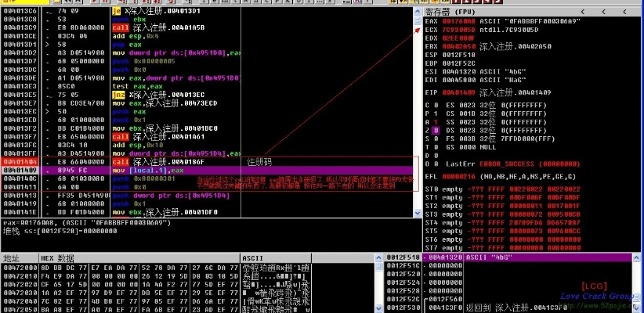
Task: Select 'call 深入注册.00401A61' instruction
Action: (x=157, y=137)
